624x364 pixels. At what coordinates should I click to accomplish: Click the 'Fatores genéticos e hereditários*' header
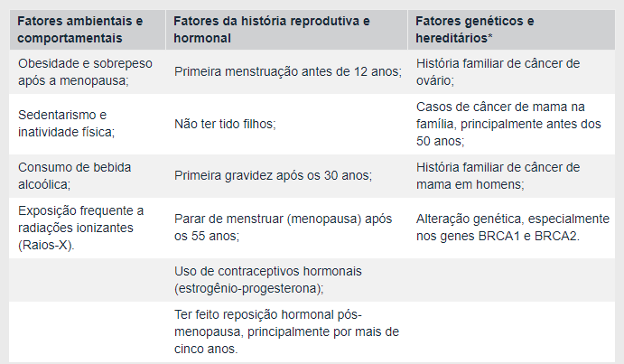[x=511, y=30]
